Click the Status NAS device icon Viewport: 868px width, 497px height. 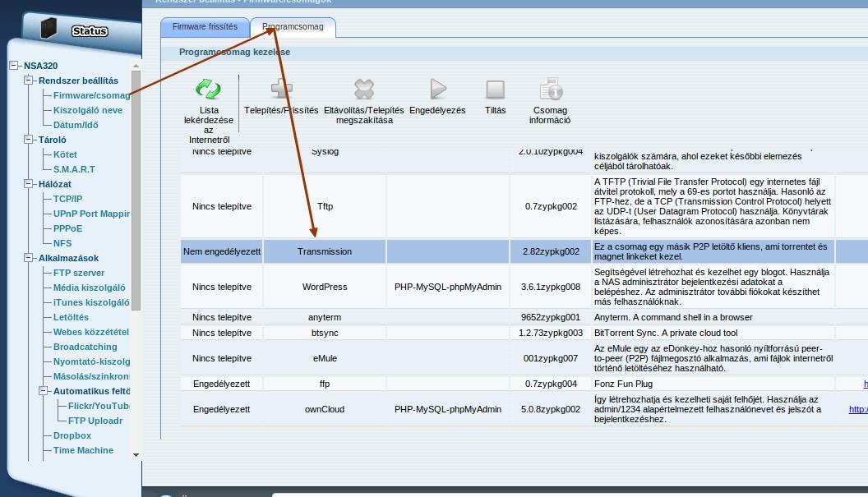point(48,28)
